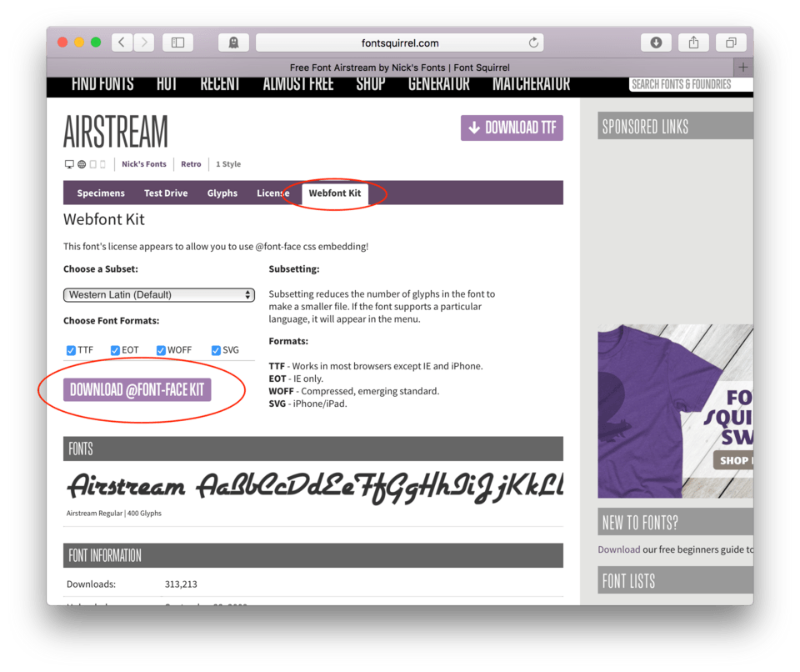
Task: Select the Webfont Kit tab
Action: coord(335,193)
